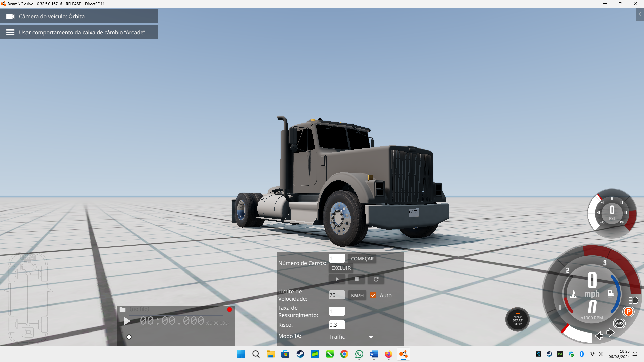Click the traffic panel stop icon
644x362 pixels.
(357, 279)
